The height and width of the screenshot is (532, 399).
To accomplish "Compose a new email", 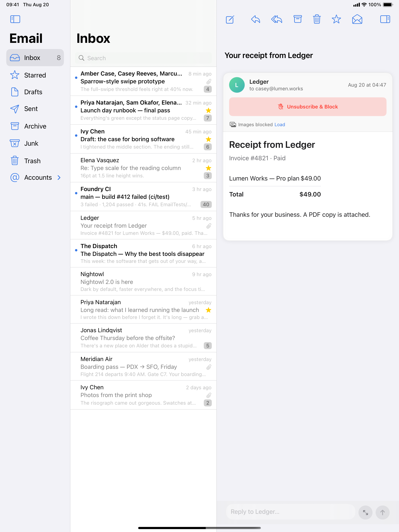I will [x=230, y=19].
